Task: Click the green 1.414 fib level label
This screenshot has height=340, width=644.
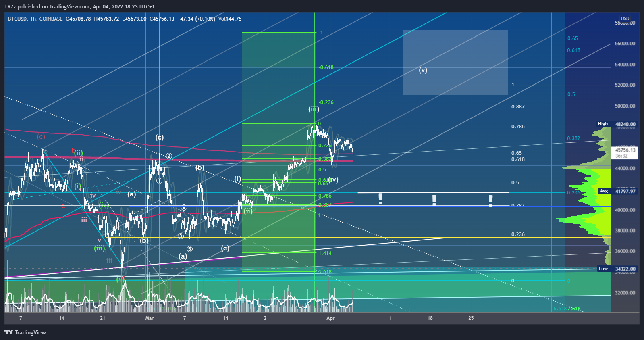Action: coord(325,253)
